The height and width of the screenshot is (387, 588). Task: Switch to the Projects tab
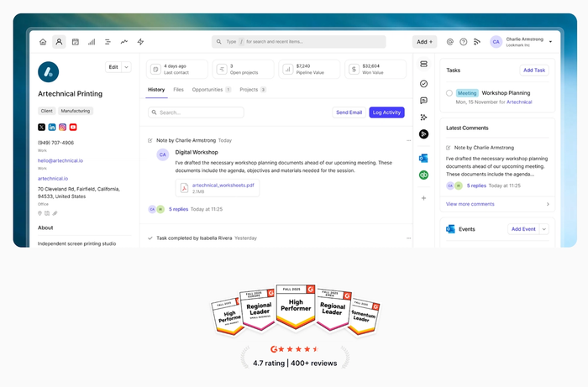pos(253,90)
